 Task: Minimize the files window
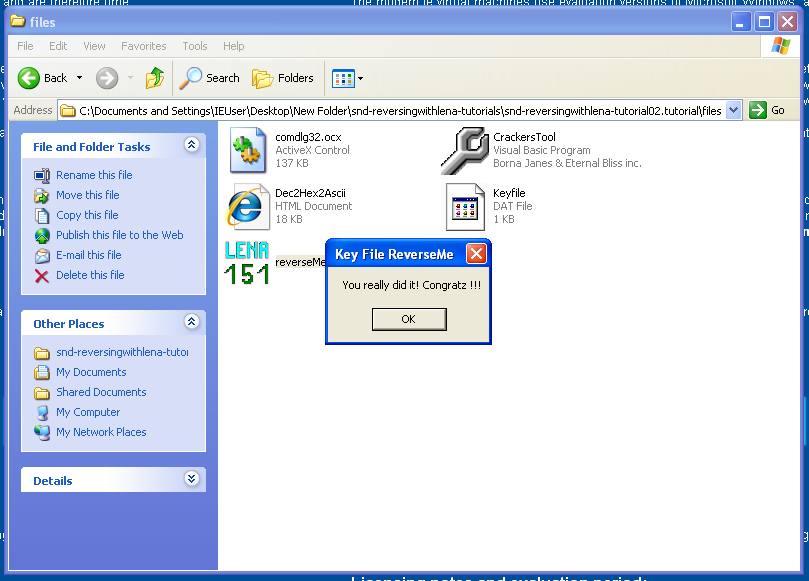(740, 22)
